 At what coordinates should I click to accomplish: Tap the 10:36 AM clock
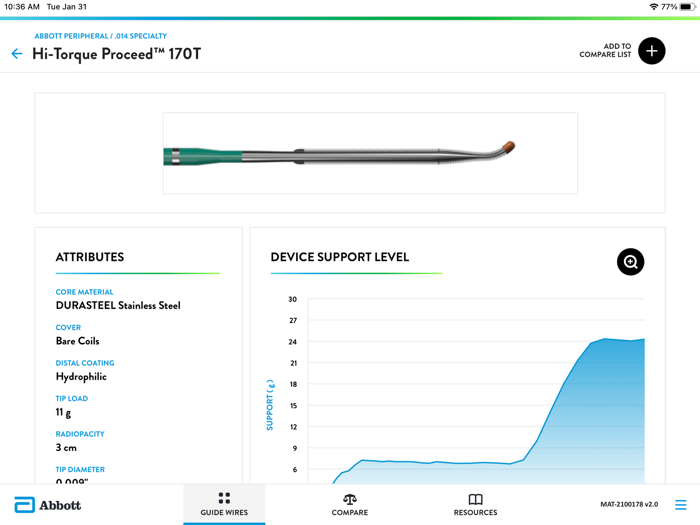[x=22, y=7]
